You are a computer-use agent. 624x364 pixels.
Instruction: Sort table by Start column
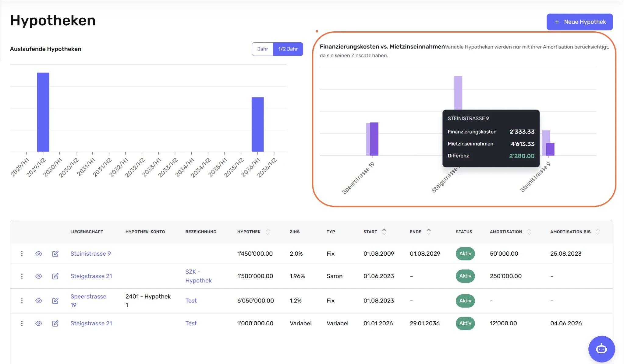tap(384, 232)
